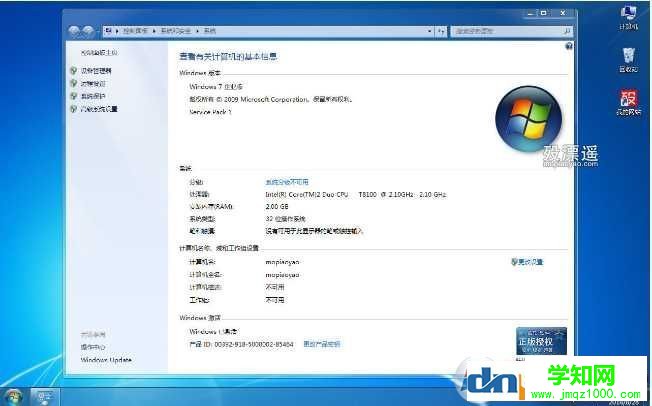Open Windows Update link in sidebar
Viewport: 652px width, 406px height.
pos(106,360)
